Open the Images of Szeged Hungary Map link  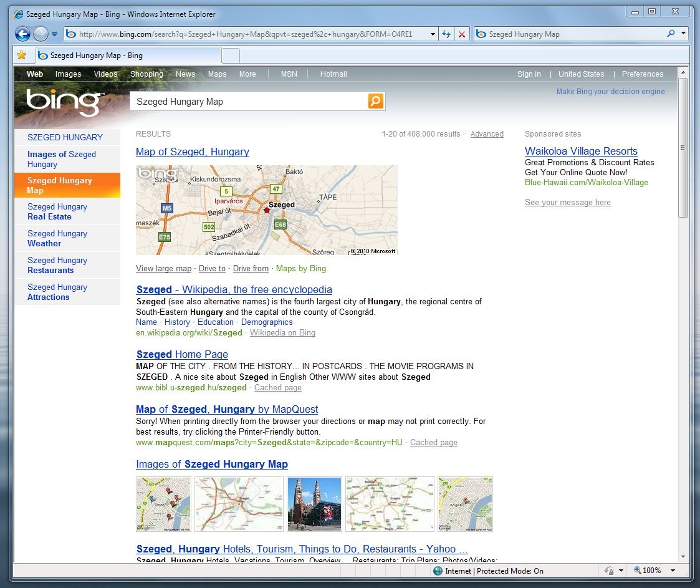pos(211,465)
